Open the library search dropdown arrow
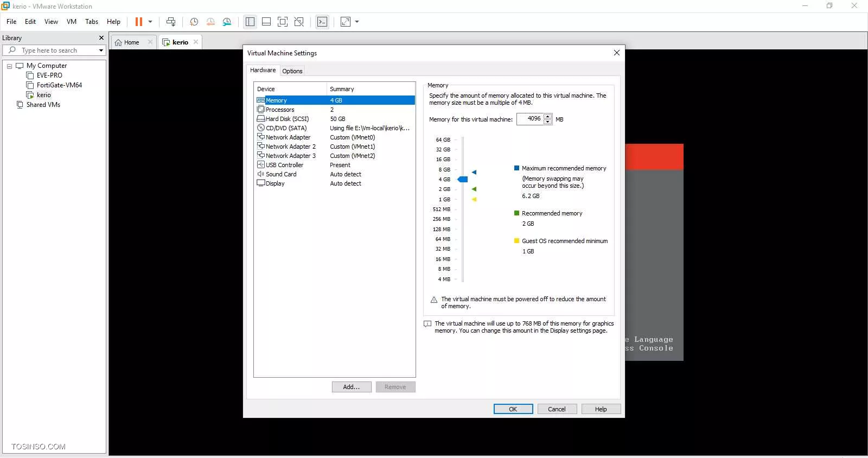 [x=101, y=50]
